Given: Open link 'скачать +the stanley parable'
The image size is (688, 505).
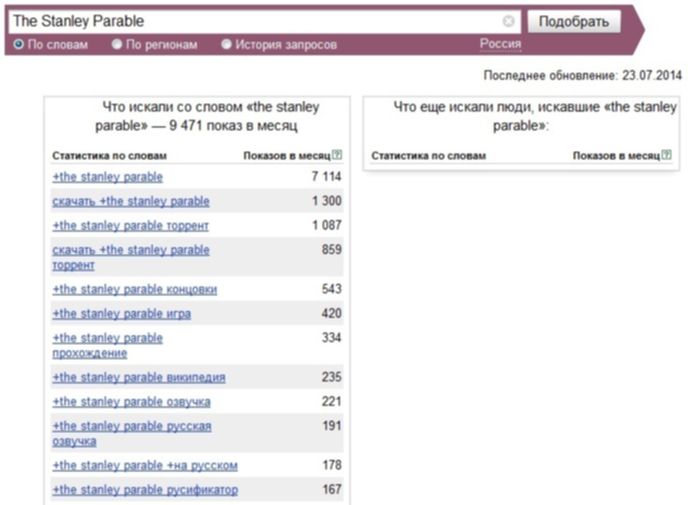Looking at the screenshot, I should [131, 201].
